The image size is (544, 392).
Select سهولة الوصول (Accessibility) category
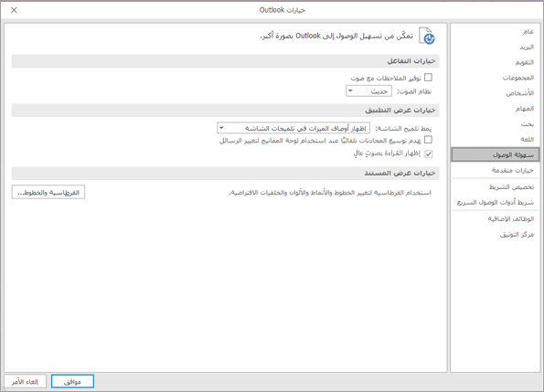(496, 154)
